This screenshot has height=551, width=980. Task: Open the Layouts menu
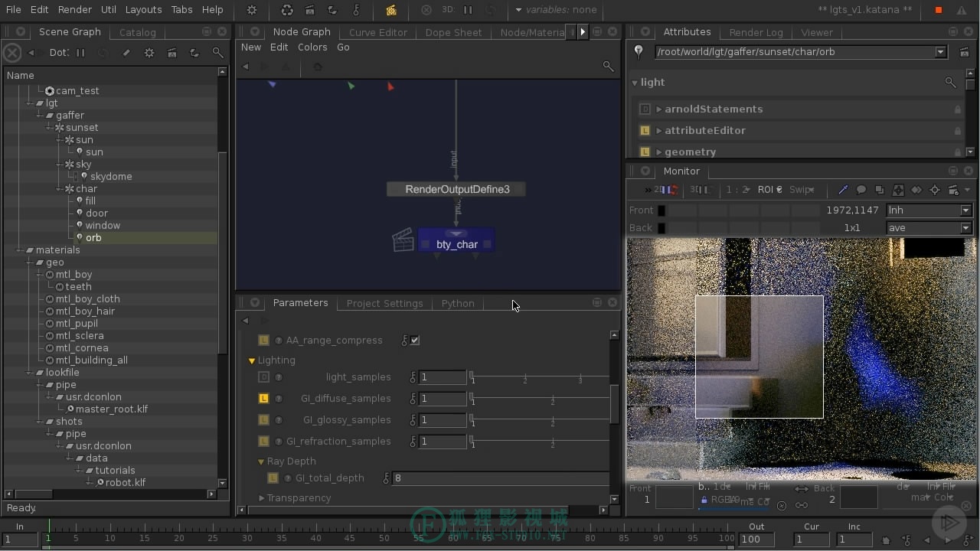(x=143, y=10)
